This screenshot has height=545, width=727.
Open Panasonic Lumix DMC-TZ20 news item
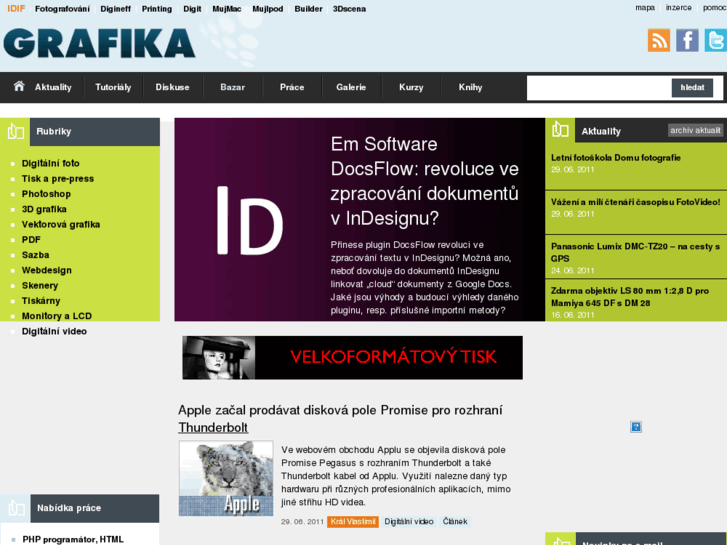636,252
